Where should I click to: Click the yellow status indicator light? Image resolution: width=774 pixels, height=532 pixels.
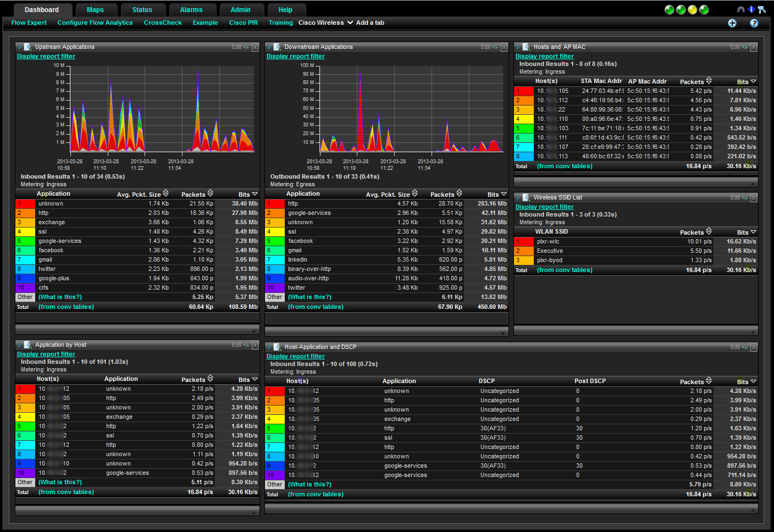692,10
